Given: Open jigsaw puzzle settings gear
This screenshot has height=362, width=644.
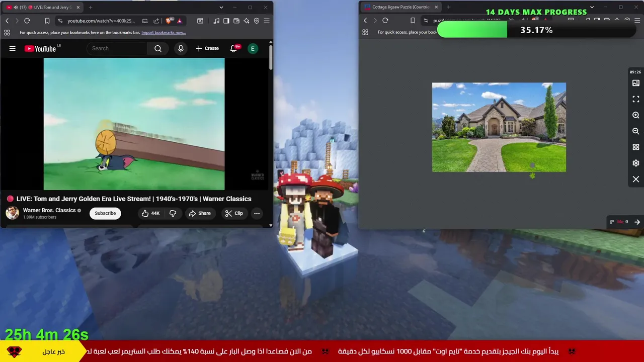Looking at the screenshot, I should pos(636,163).
